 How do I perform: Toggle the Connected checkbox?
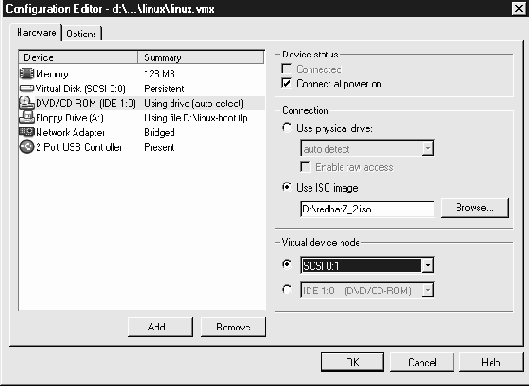tap(286, 69)
